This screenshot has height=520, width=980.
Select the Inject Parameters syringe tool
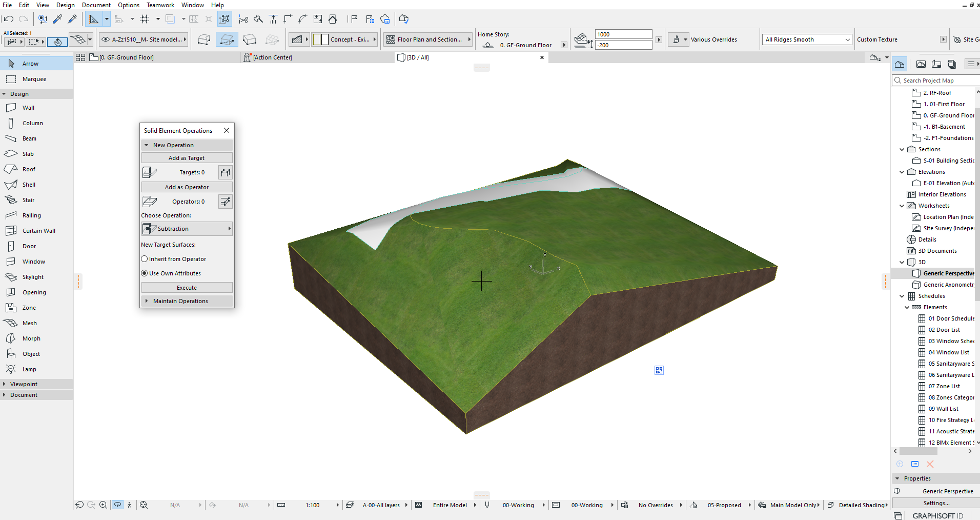(72, 19)
